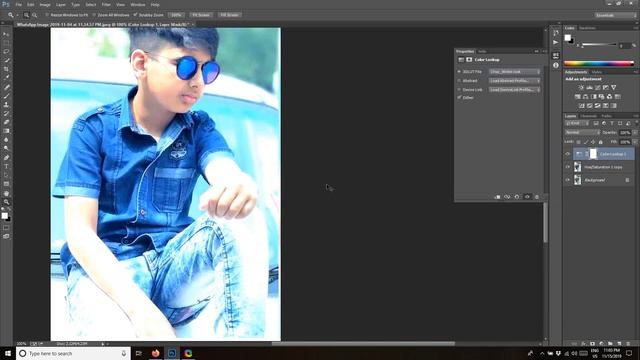
Task: Open the Fill value dropdown
Action: tap(634, 142)
